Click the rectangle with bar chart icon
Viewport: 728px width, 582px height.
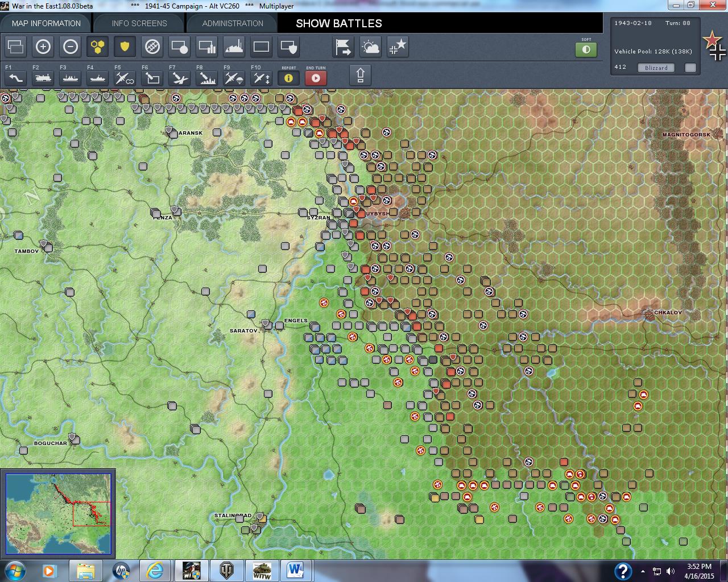(207, 47)
